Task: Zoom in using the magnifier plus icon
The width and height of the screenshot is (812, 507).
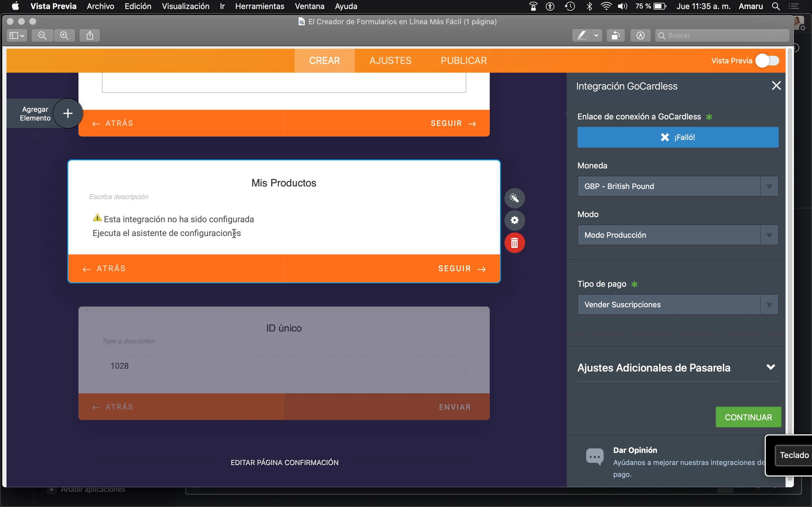Action: (x=64, y=35)
